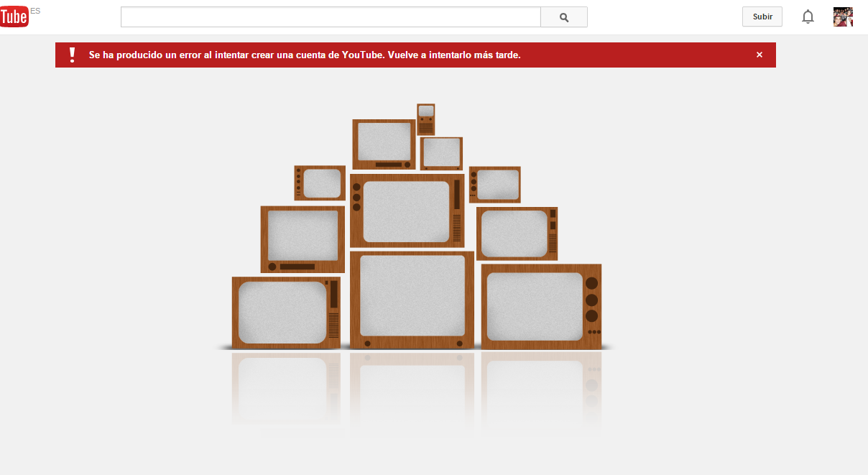Click the YouTube logo
The image size is (868, 475).
[x=14, y=17]
